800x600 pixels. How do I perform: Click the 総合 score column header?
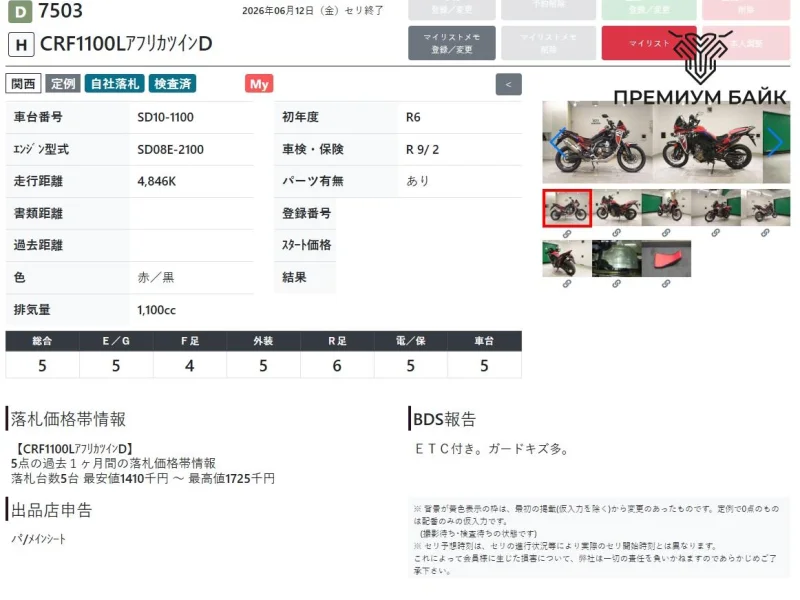pyautogui.click(x=42, y=341)
